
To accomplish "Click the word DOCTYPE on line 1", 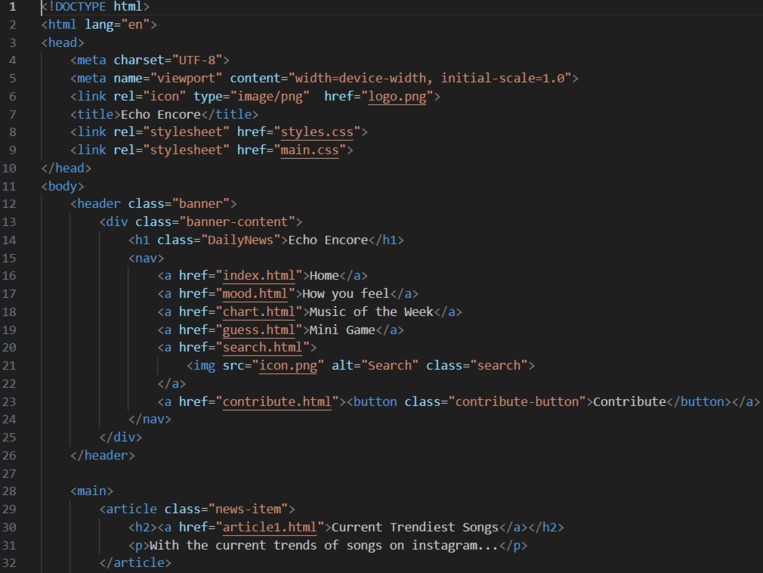I will tap(80, 7).
